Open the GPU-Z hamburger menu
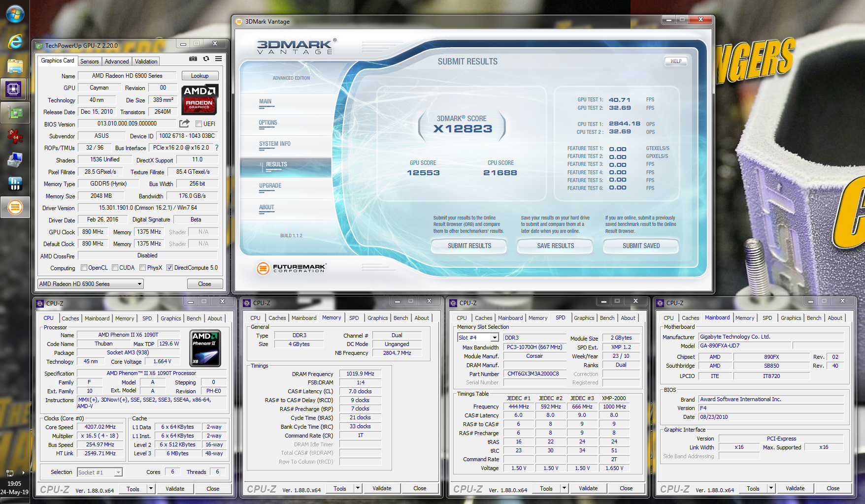 pos(218,59)
